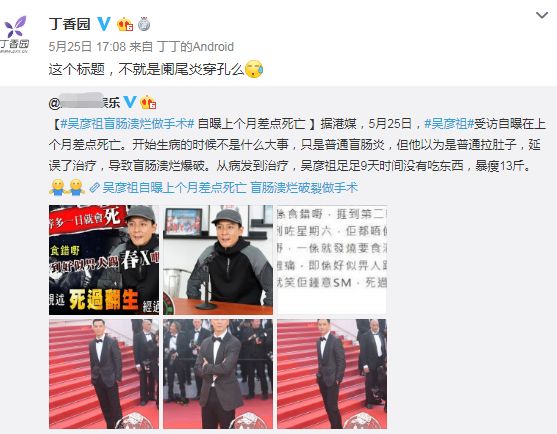Click the blue verified V badge beside 丁香园
Viewport: 557px width, 434px height.
tap(104, 24)
